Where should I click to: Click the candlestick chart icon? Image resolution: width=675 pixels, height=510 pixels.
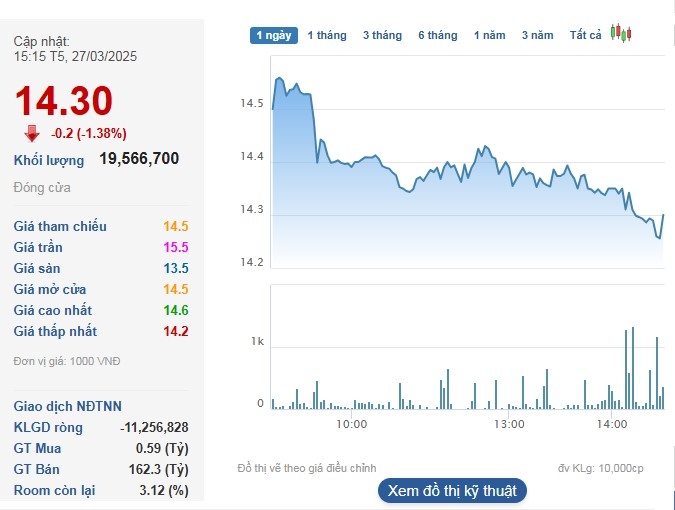pyautogui.click(x=622, y=34)
